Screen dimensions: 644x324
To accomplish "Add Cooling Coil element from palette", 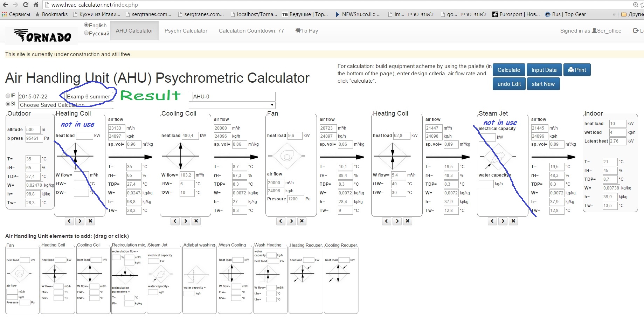I will click(x=93, y=278).
